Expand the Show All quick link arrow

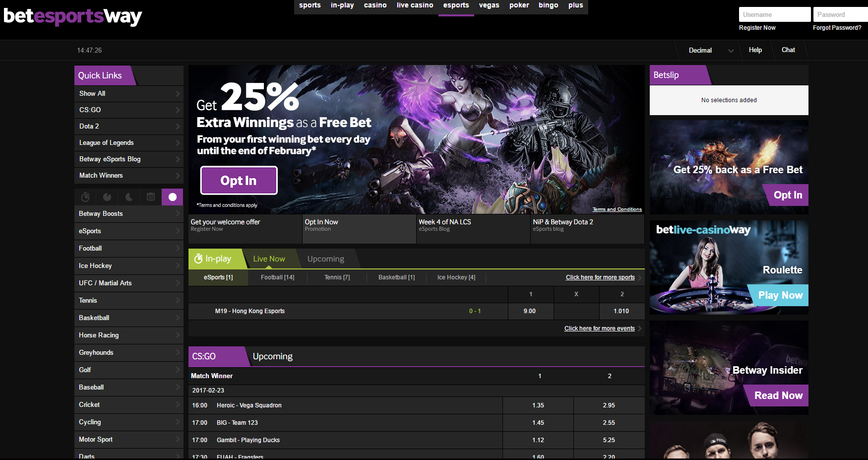click(x=178, y=94)
